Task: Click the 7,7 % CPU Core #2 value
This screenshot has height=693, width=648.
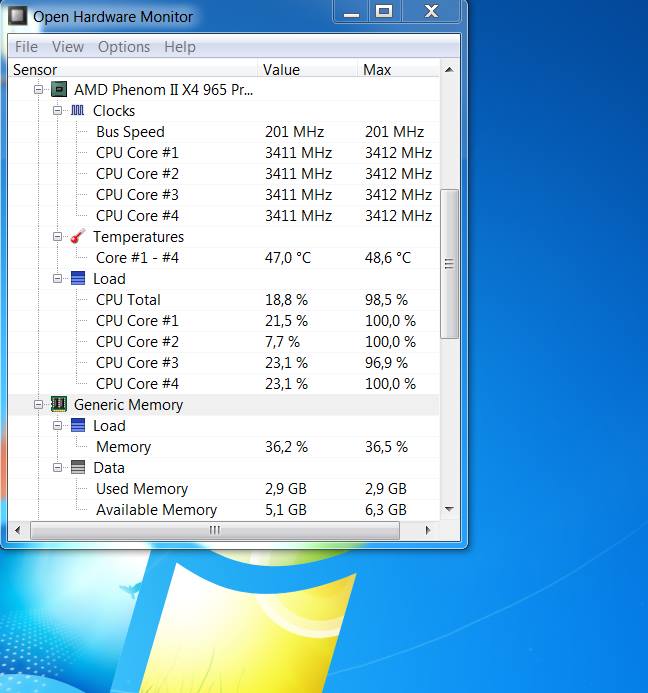Action: point(282,342)
